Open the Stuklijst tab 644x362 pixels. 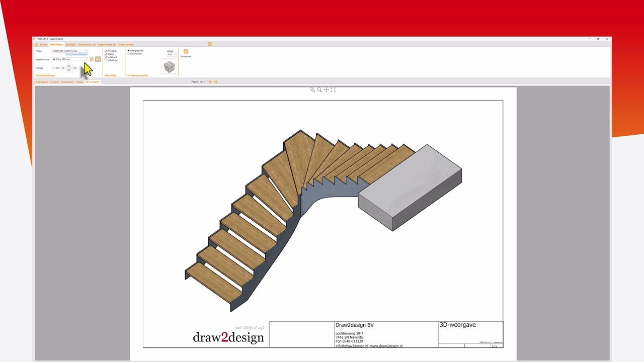tap(70, 45)
